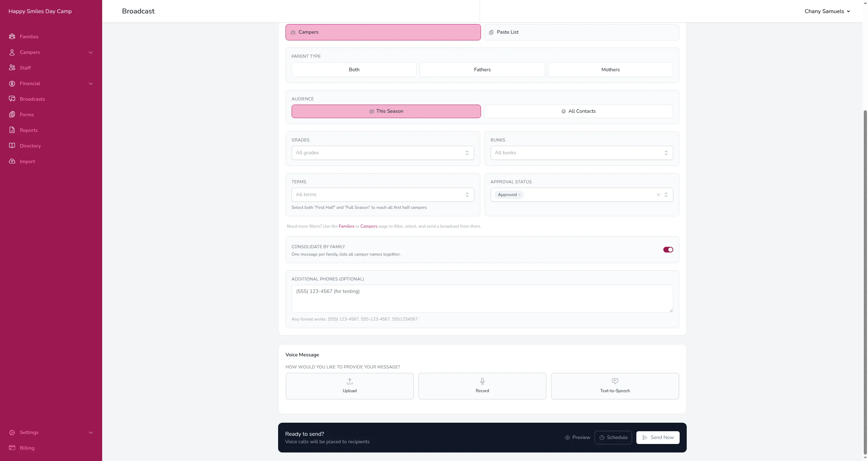Click the Reports document icon

coord(12,130)
